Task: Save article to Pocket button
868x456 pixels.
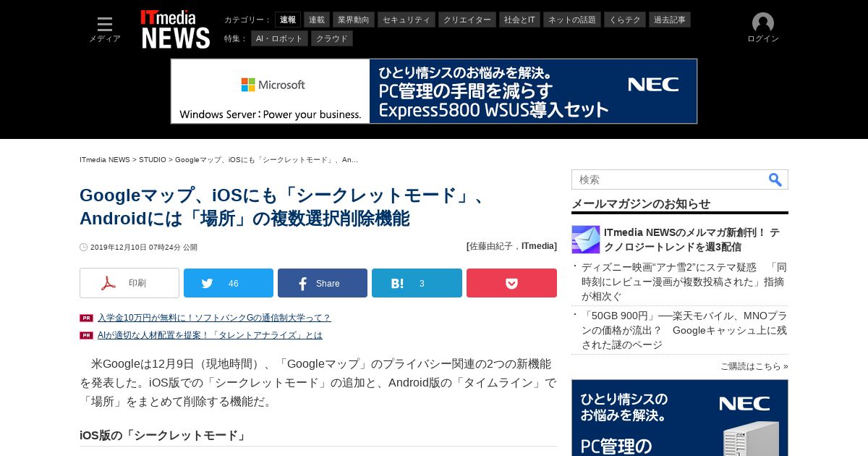Action: (x=511, y=283)
